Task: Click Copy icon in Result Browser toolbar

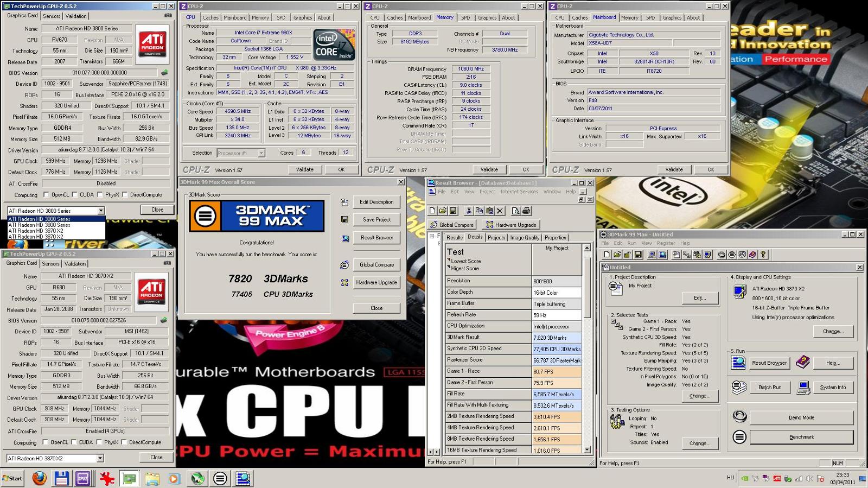Action: (479, 211)
